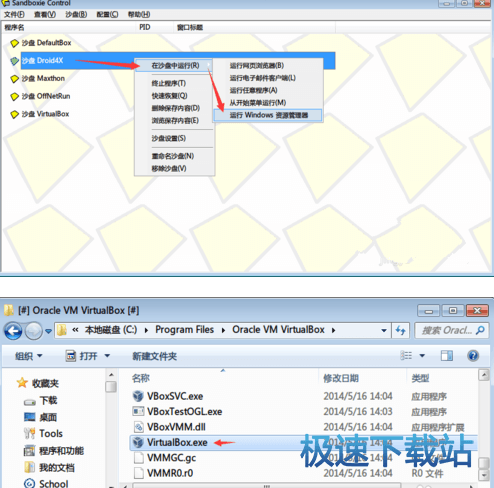This screenshot has height=488, width=494.
Task: Select 删除保存内容(D) menu entry
Action: click(x=175, y=108)
